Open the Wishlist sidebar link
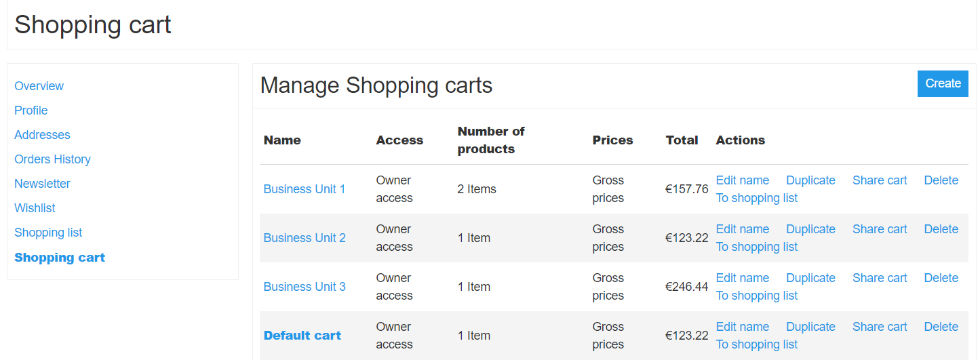Screen dimensions: 980x360 pos(35,208)
